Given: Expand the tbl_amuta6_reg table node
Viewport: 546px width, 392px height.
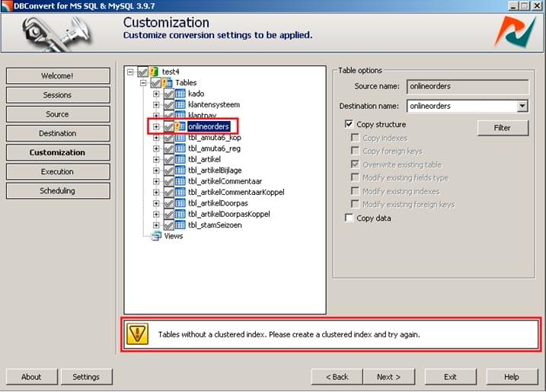Looking at the screenshot, I should [x=156, y=148].
